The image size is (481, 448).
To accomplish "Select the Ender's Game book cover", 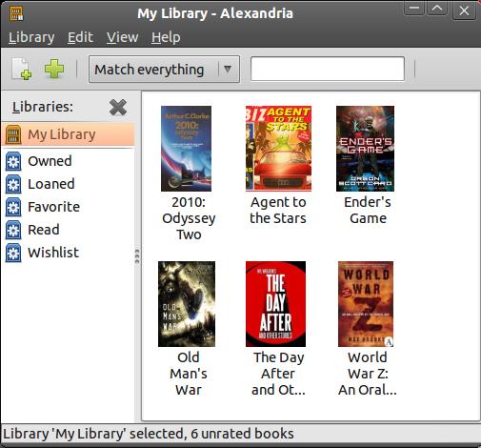I will click(365, 149).
